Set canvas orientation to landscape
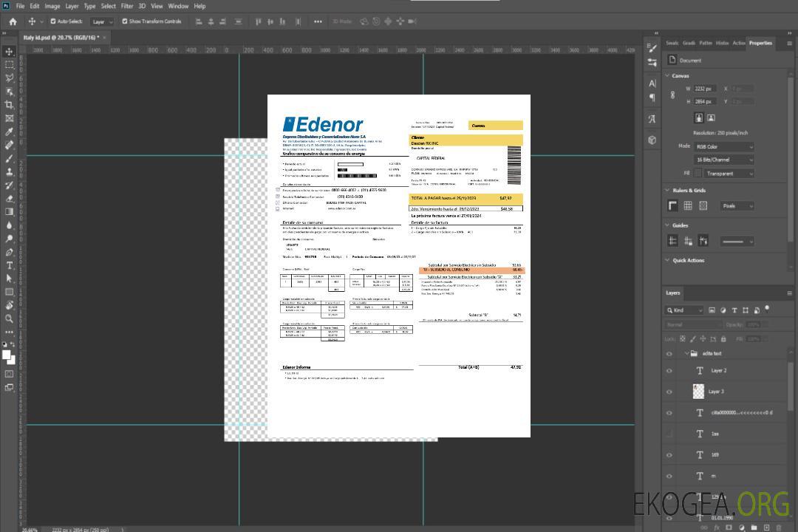 [x=711, y=118]
